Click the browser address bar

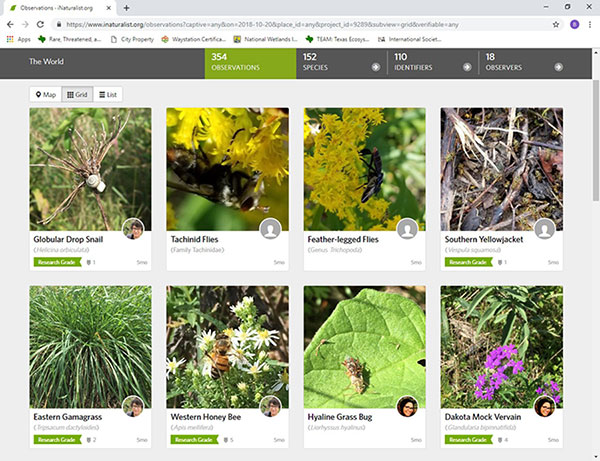[300, 23]
